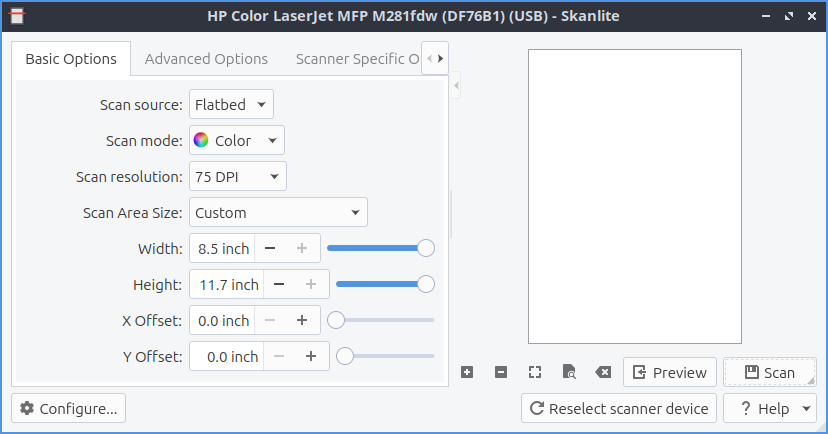The height and width of the screenshot is (434, 828).
Task: Click the clear selections icon
Action: [603, 372]
